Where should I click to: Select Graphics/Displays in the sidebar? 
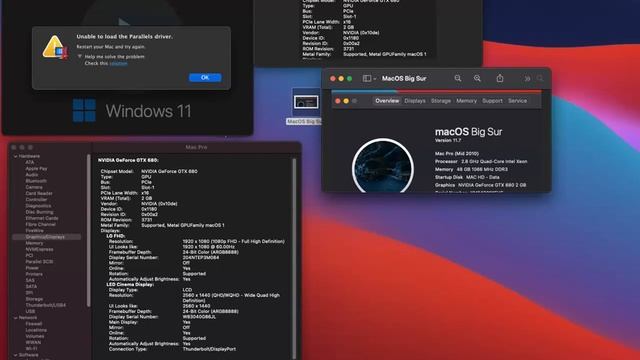pyautogui.click(x=47, y=237)
